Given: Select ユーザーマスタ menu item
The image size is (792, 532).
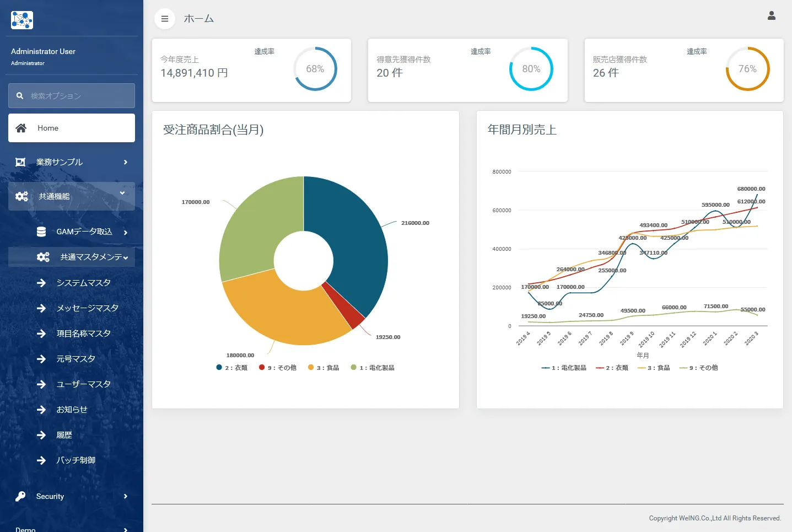Looking at the screenshot, I should click(83, 384).
